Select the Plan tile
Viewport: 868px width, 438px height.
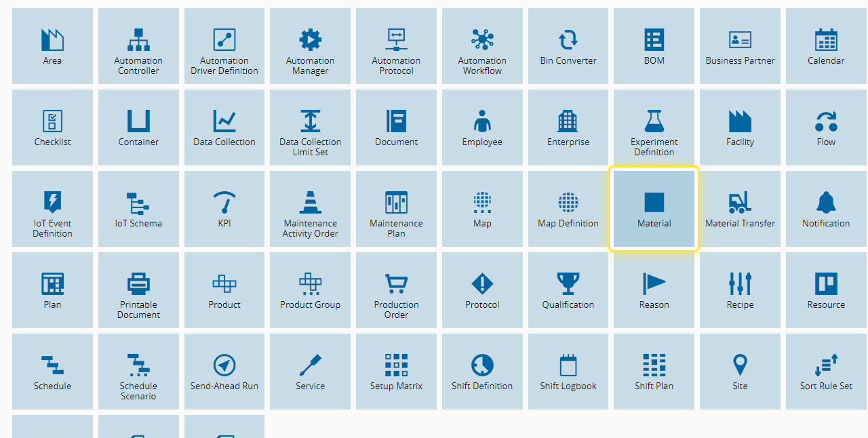52,290
